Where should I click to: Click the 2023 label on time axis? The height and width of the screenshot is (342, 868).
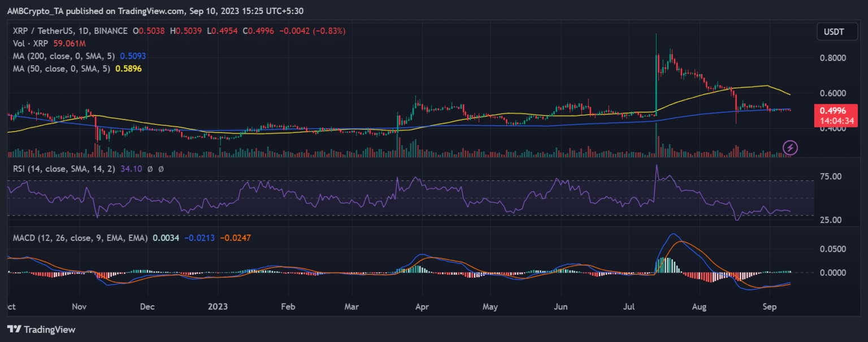(217, 307)
